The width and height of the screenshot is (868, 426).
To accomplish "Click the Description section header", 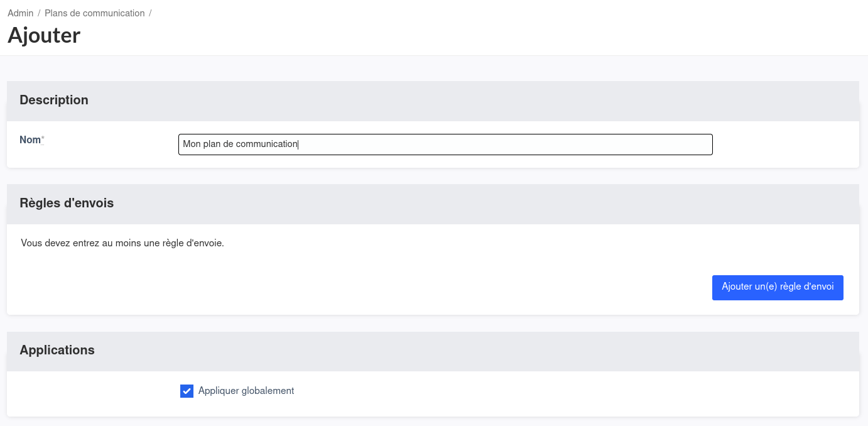I will point(54,100).
